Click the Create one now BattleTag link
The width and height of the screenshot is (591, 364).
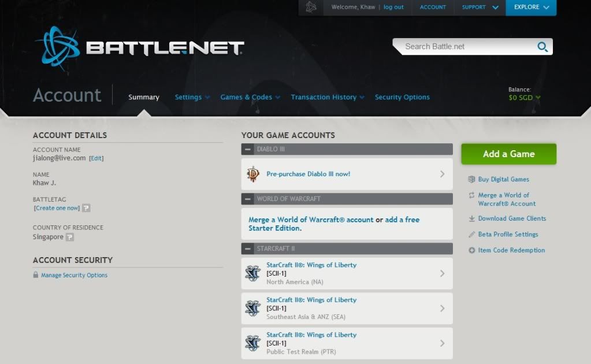click(x=57, y=208)
